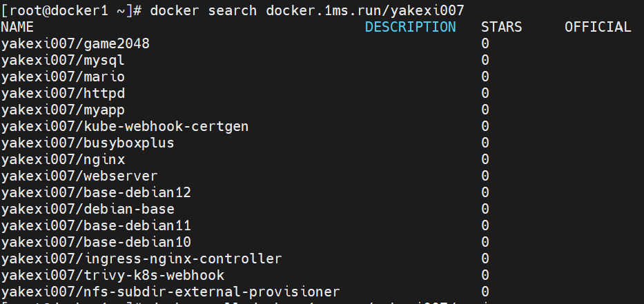Screen dimensions: 644x304
Task: Select yakexi007/nfs-subdir-external-provisioner text
Action: [x=170, y=292]
